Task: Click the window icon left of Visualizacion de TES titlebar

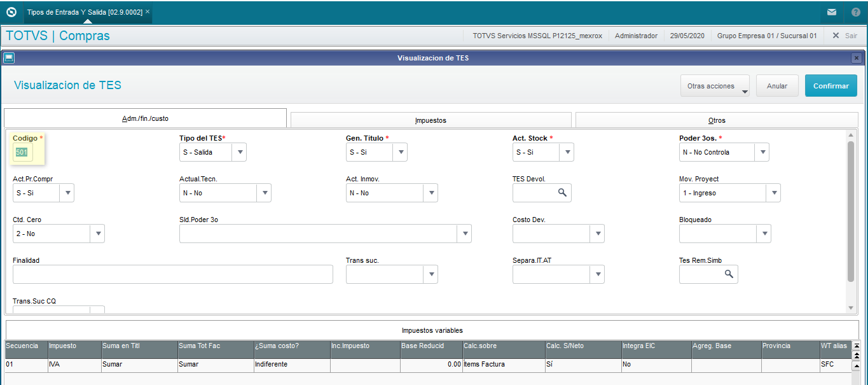Action: click(x=9, y=58)
